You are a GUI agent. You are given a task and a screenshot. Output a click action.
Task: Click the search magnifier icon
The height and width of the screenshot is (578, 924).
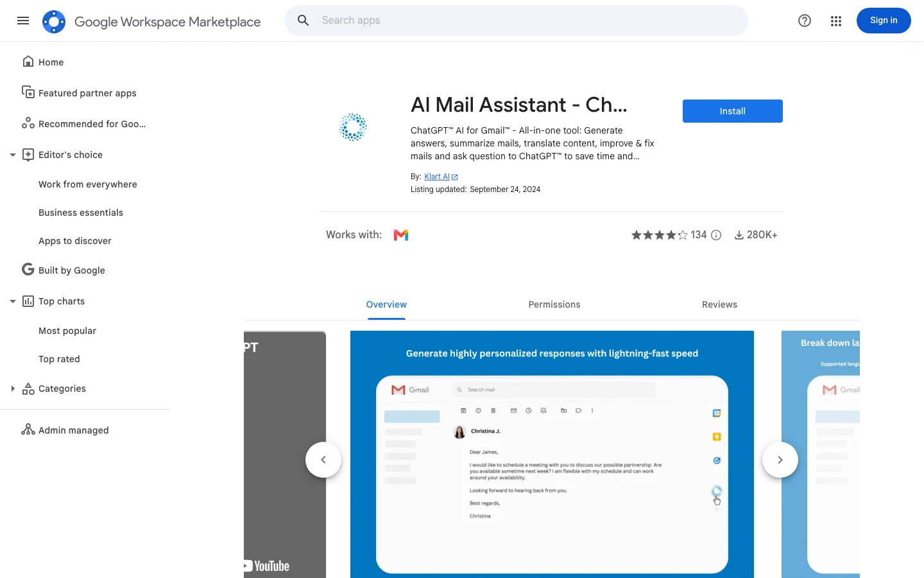click(304, 21)
